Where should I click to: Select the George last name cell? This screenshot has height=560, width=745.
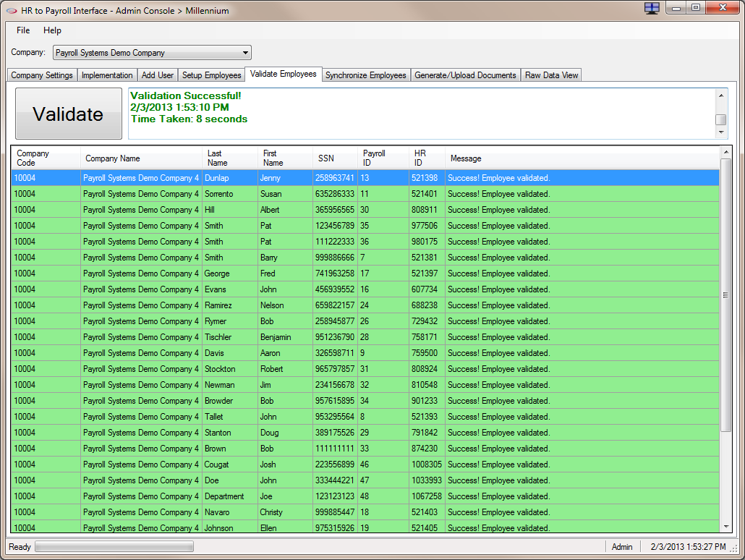pyautogui.click(x=230, y=273)
